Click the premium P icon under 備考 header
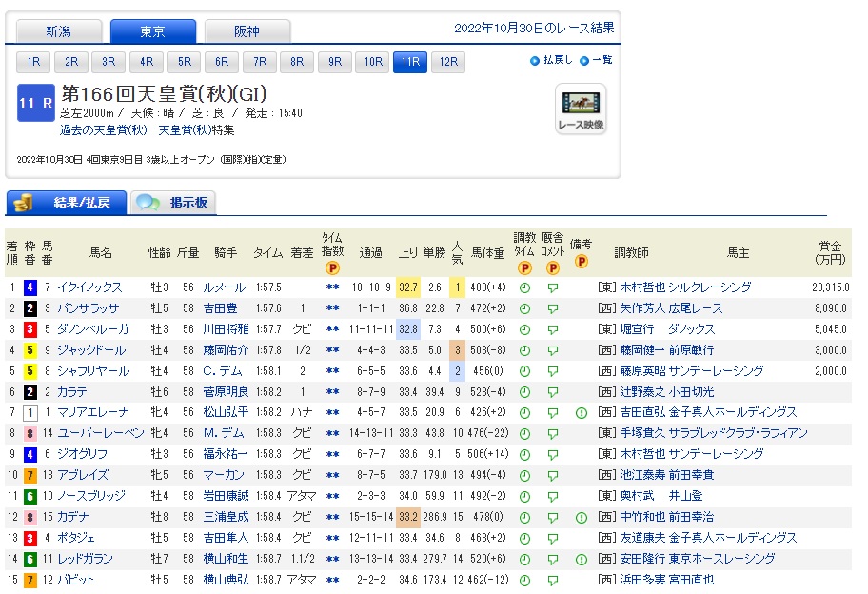 point(581,261)
